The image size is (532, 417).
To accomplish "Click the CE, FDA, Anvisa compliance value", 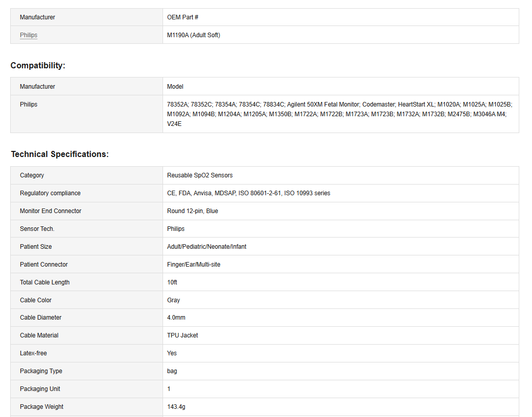I will 249,193.
